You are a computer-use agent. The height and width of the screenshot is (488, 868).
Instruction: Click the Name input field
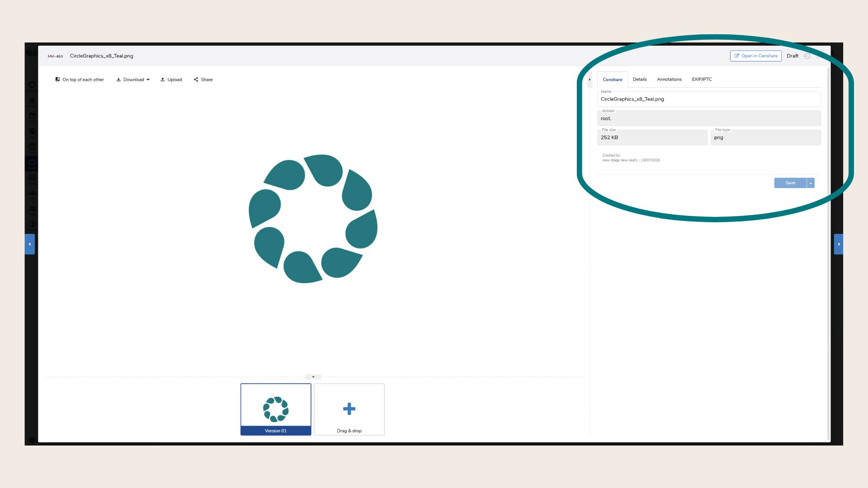click(x=708, y=99)
